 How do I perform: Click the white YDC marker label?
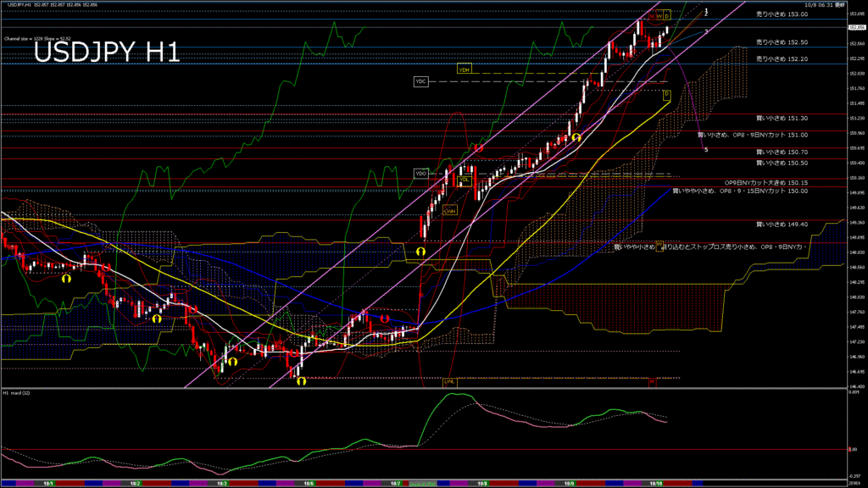[421, 81]
